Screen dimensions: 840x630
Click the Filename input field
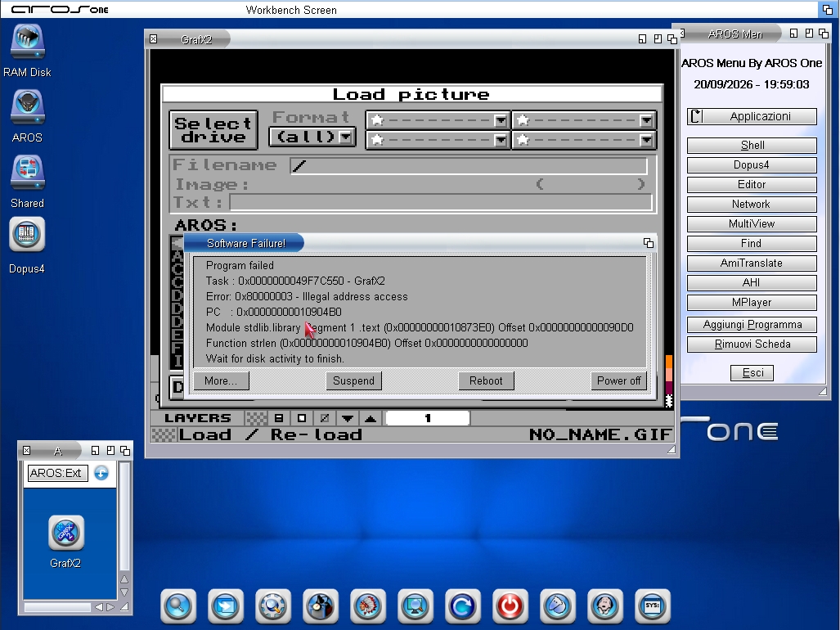469,165
